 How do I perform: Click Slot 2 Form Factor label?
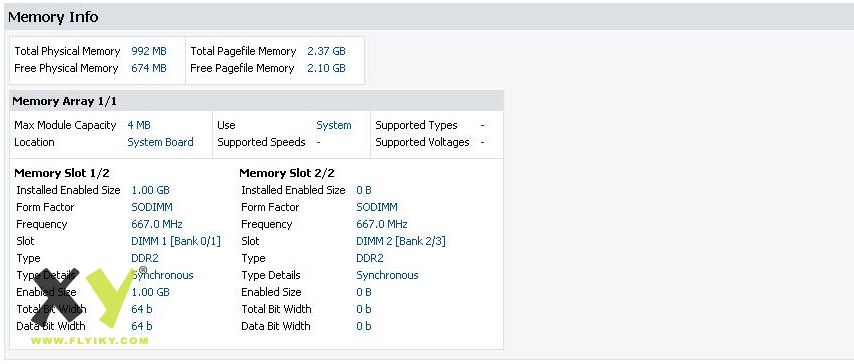(270, 207)
